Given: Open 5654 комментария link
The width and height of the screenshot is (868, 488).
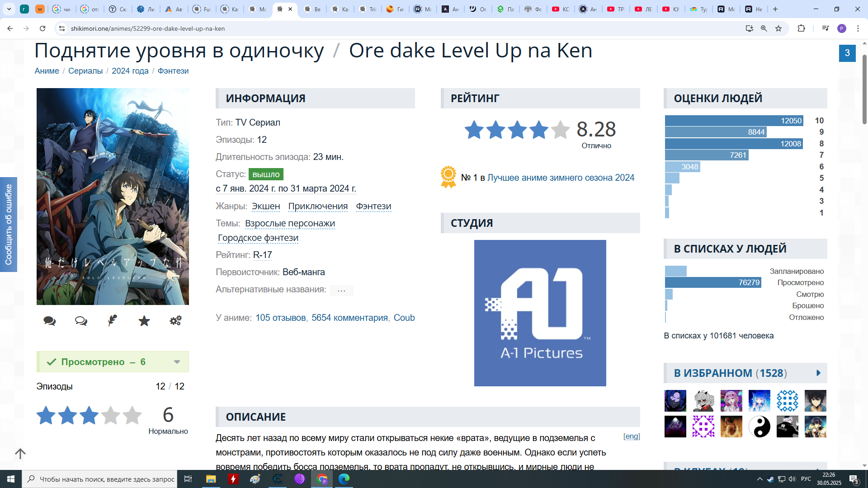Looking at the screenshot, I should (349, 318).
